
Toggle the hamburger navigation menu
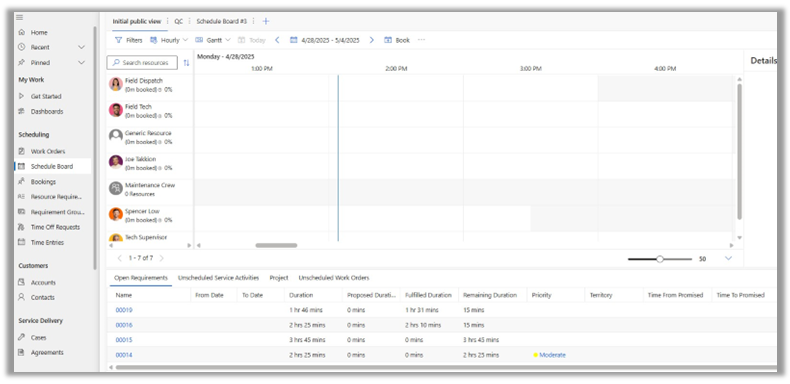[x=20, y=18]
